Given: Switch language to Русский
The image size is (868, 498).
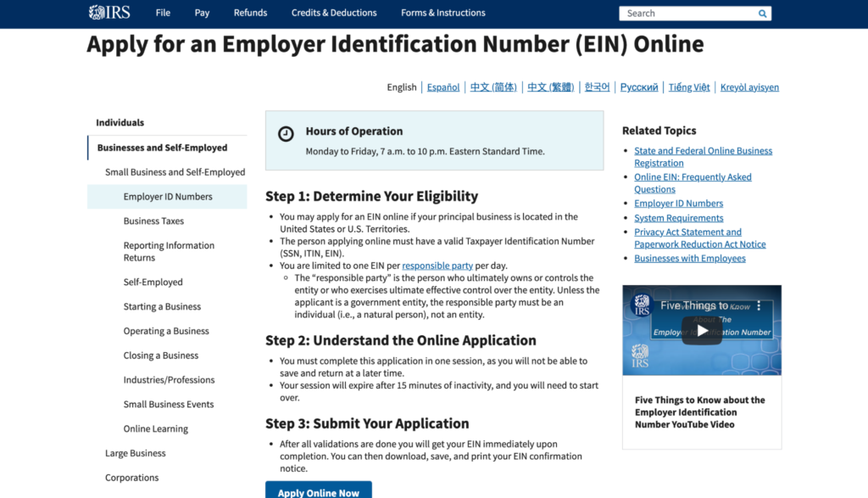Looking at the screenshot, I should (639, 87).
